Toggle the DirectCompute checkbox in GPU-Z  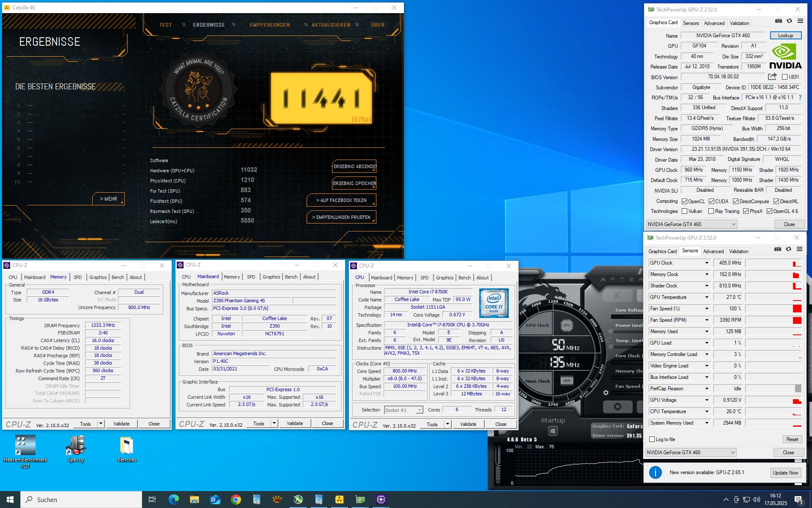pos(735,202)
